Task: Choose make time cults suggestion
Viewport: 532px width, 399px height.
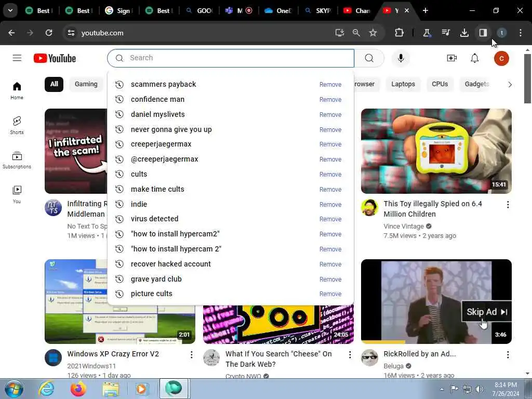Action: tap(231, 189)
